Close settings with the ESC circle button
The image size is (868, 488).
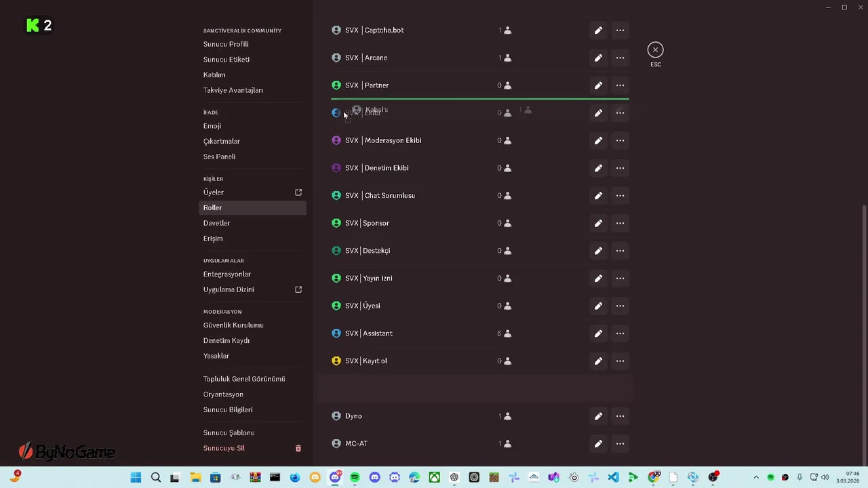point(655,49)
